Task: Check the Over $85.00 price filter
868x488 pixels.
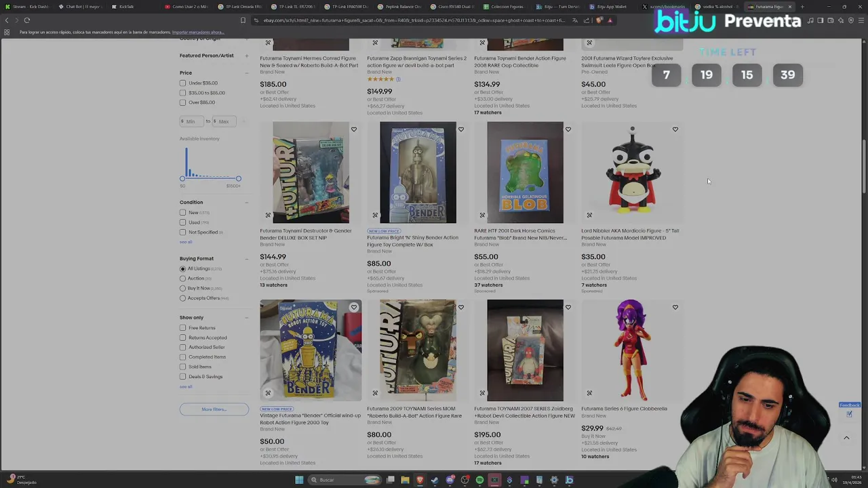Action: coord(182,102)
